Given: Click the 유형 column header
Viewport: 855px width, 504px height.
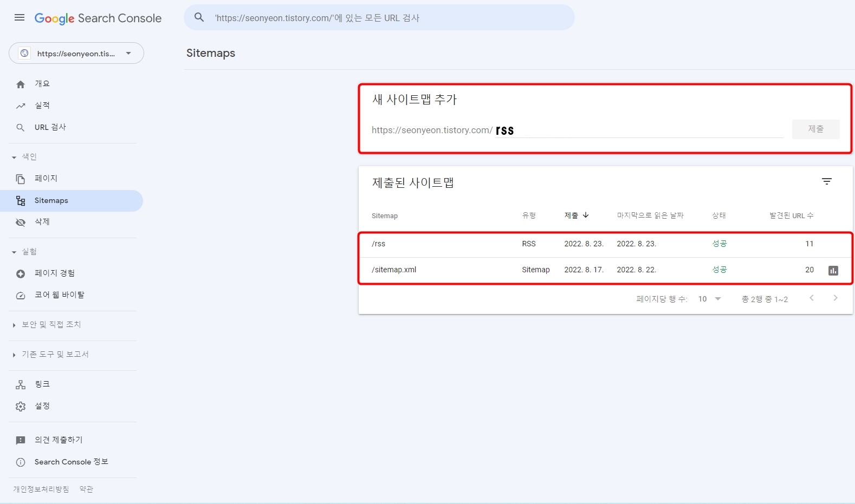Looking at the screenshot, I should click(x=529, y=215).
